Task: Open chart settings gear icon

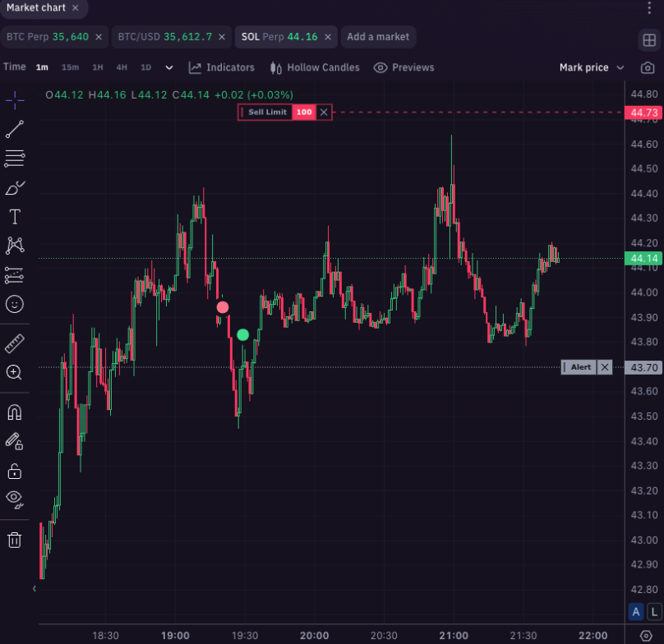Action: pyautogui.click(x=646, y=635)
